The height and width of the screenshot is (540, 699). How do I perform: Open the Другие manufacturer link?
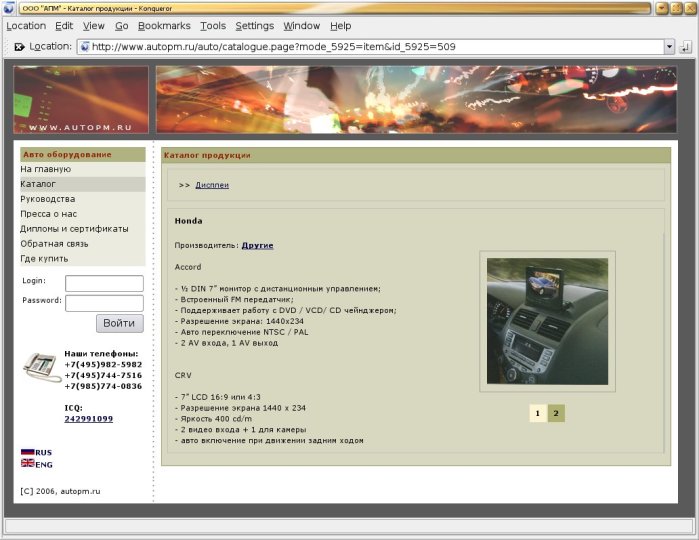(257, 245)
